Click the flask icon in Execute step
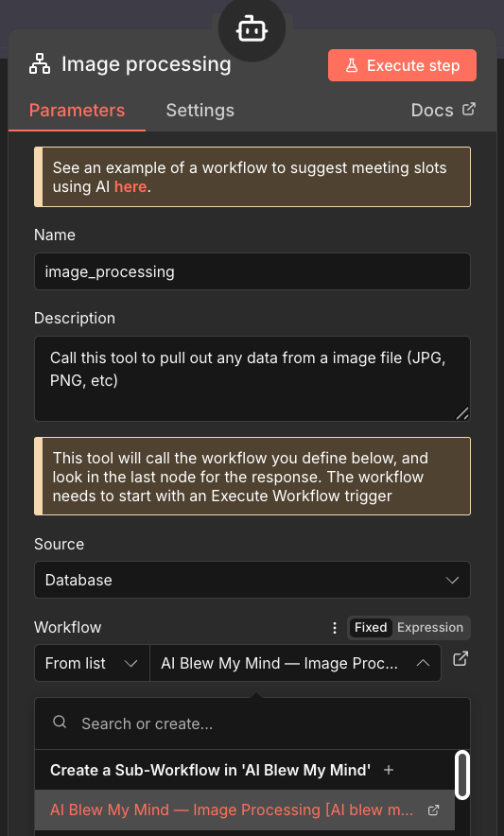504x836 pixels. (352, 65)
